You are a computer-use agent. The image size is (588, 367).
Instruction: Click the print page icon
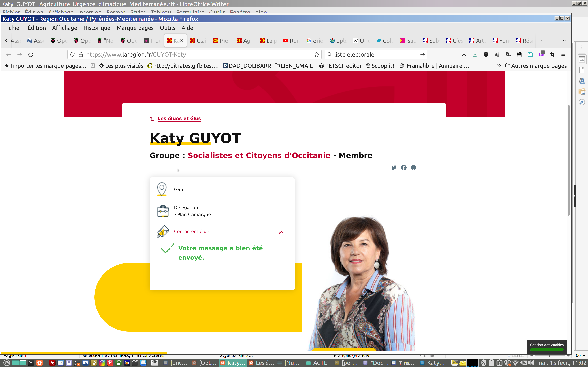tap(414, 167)
